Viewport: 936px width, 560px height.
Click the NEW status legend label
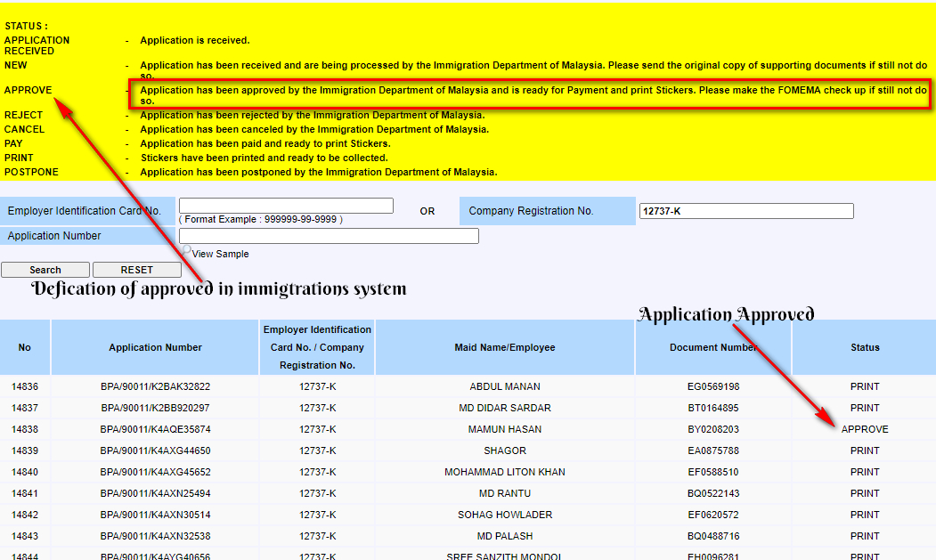point(15,65)
